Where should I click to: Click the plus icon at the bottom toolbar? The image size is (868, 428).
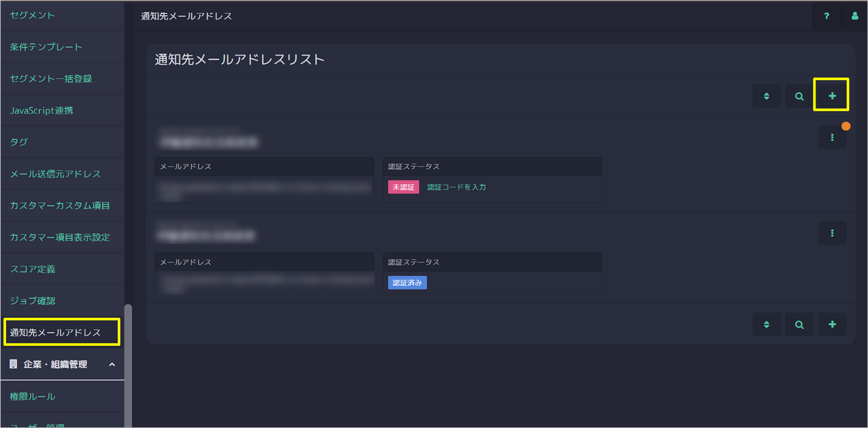pos(832,324)
